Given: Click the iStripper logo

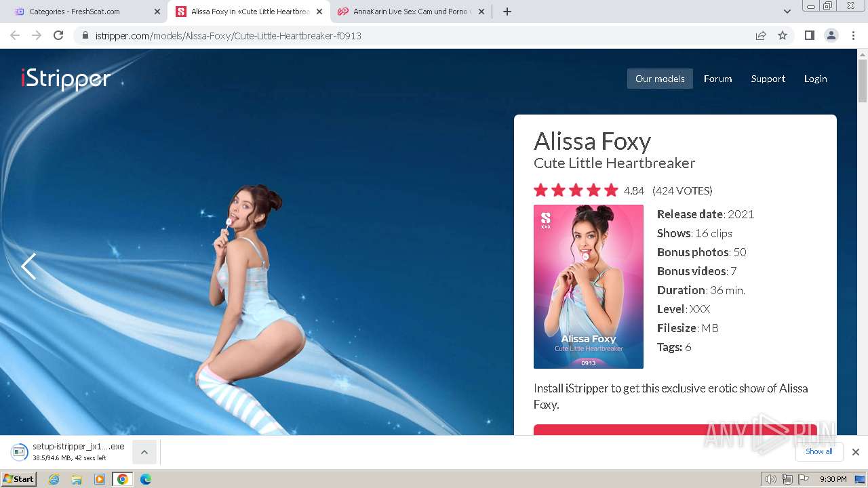Looking at the screenshot, I should click(x=66, y=79).
